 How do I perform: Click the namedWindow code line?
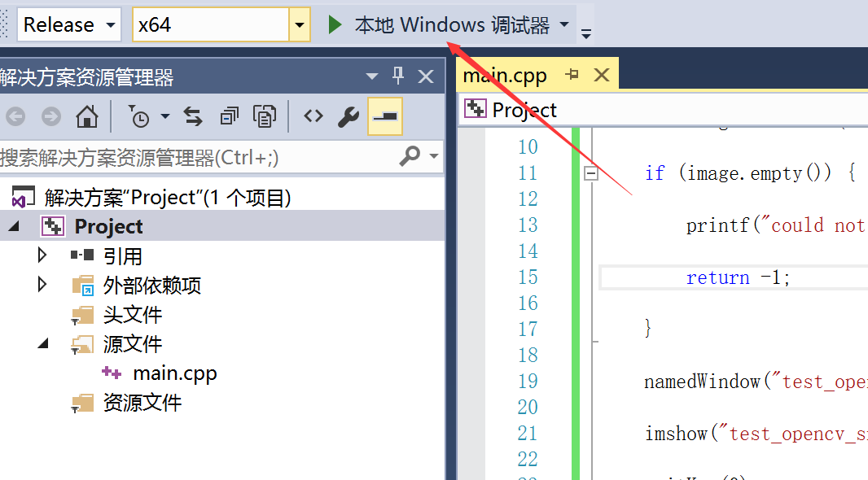(x=756, y=382)
